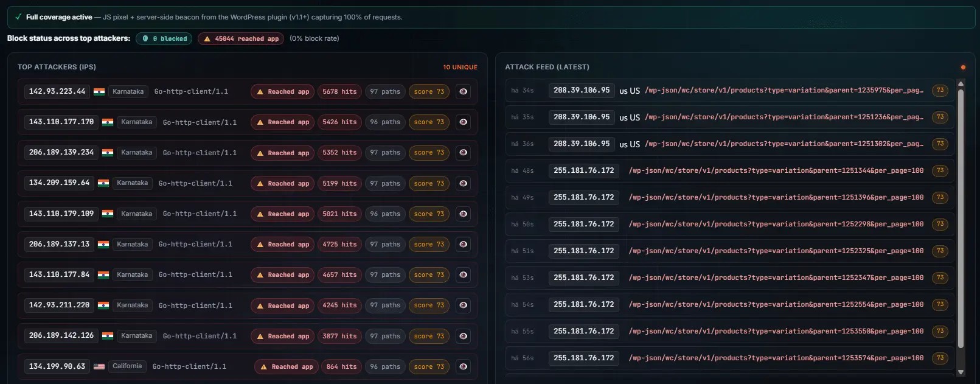This screenshot has height=384, width=980.
Task: Click the attack feed scrollbar down arrow
Action: 961,372
